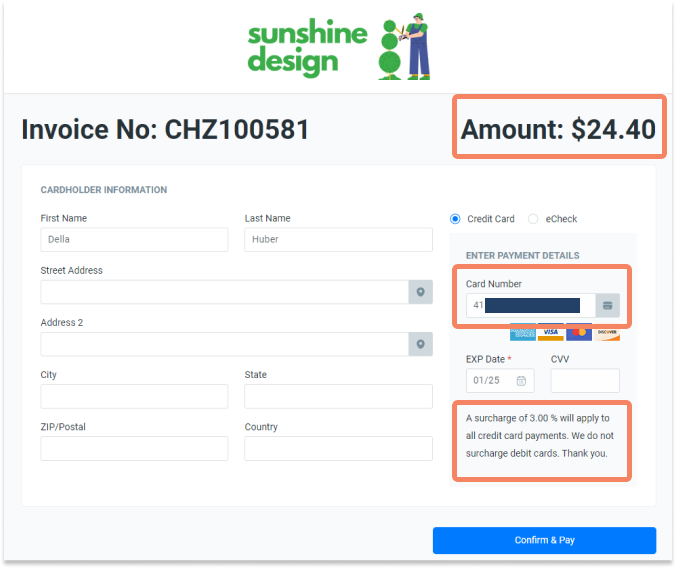Click the Discover card logo
The height and width of the screenshot is (569, 676).
coord(607,332)
